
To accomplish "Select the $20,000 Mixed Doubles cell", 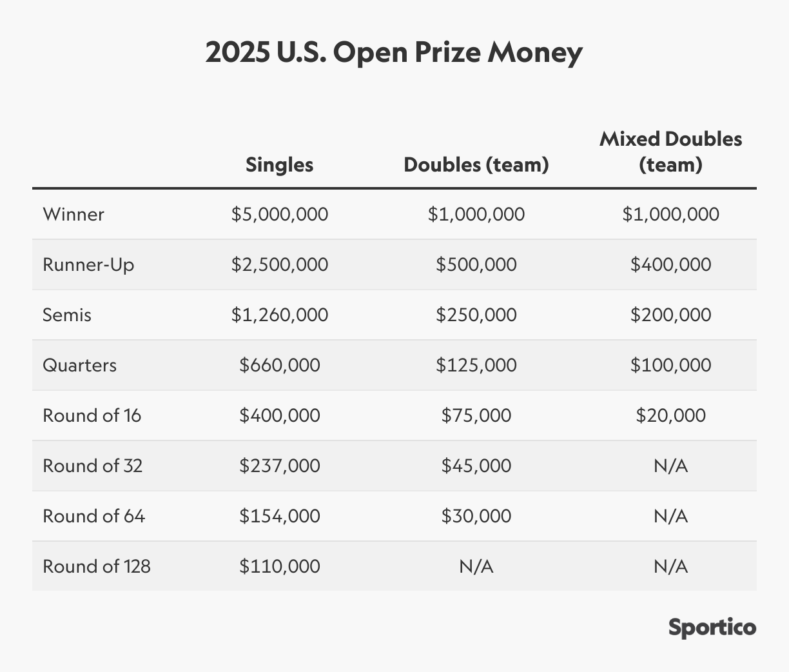I will click(x=670, y=415).
